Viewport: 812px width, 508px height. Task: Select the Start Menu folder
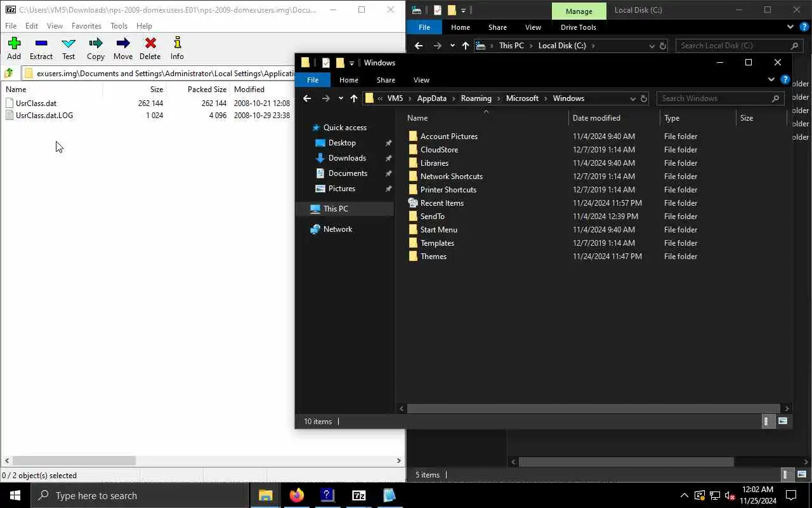[438, 230]
